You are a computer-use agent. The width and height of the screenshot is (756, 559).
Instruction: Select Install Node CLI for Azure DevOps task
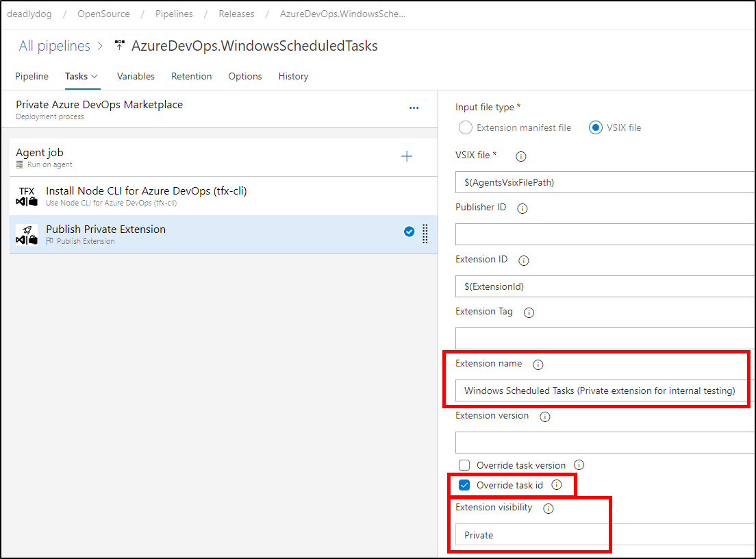(224, 197)
